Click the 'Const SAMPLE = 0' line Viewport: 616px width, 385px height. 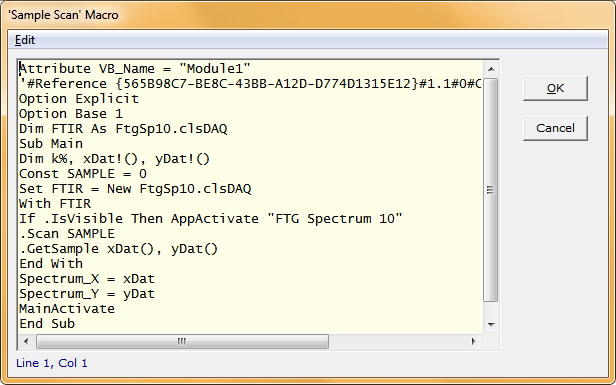tap(83, 174)
